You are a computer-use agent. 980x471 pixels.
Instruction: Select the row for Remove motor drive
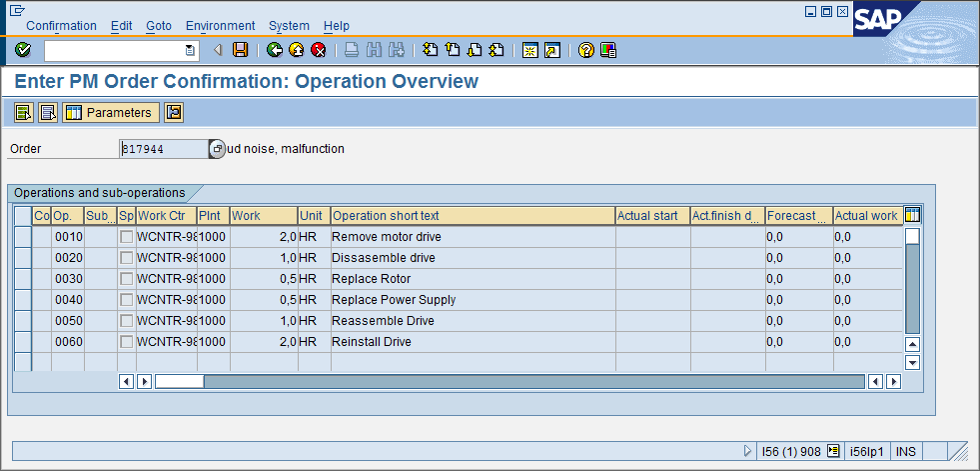tap(23, 237)
